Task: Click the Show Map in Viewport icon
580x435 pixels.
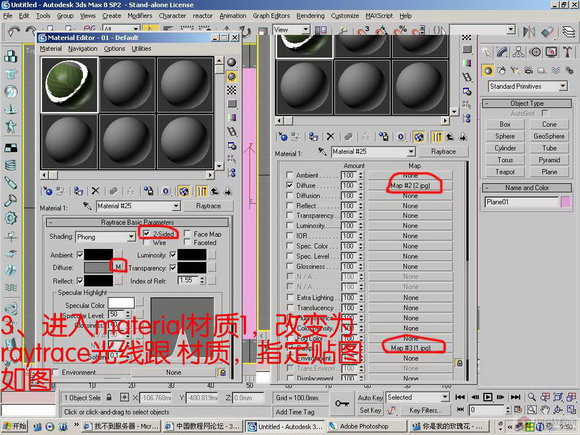Action: pyautogui.click(x=184, y=191)
